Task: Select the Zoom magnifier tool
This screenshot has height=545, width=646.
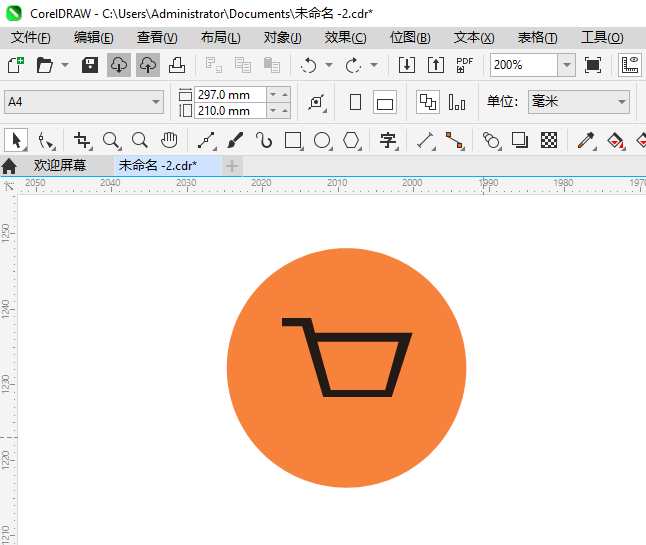Action: point(112,140)
